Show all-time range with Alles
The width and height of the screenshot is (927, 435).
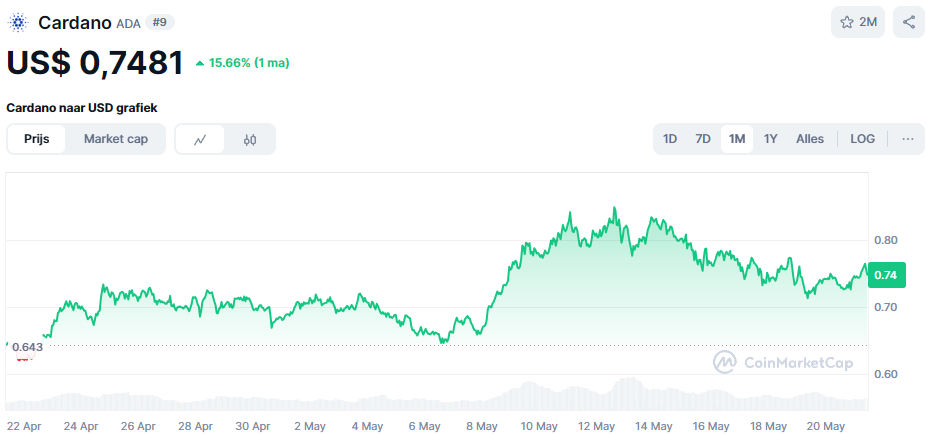coord(810,139)
